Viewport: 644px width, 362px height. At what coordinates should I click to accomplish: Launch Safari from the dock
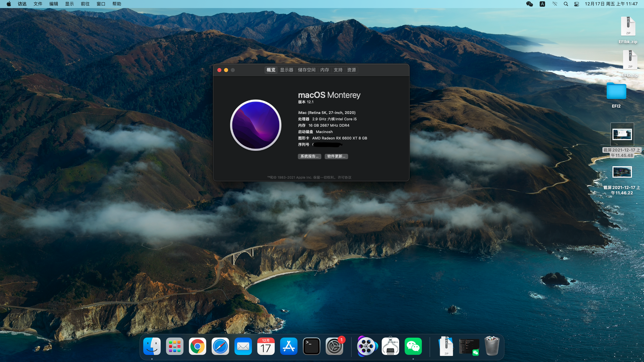pos(220,347)
